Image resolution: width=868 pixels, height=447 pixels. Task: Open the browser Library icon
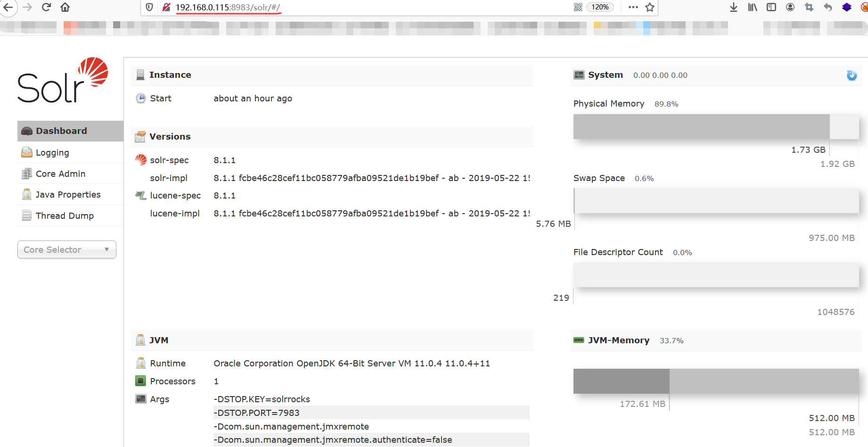pos(753,7)
